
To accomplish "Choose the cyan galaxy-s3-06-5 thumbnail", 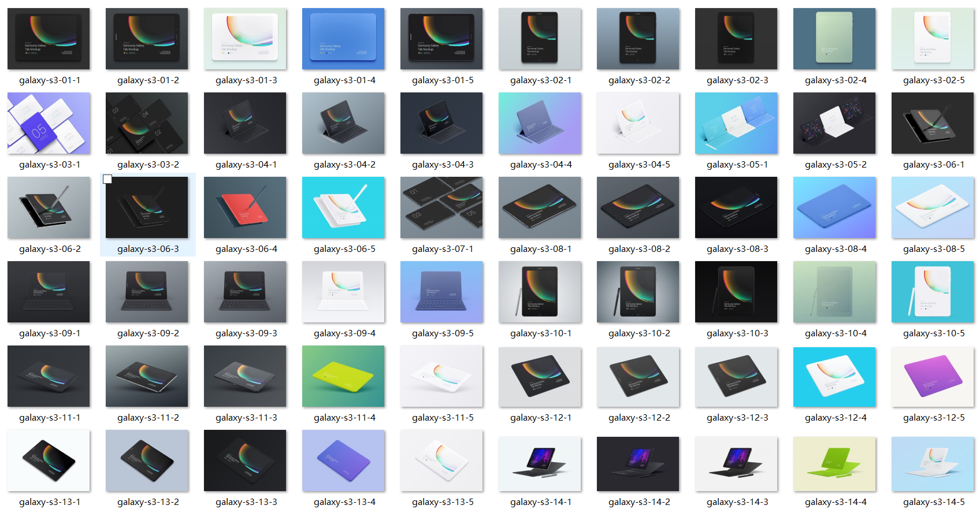I will pos(343,207).
